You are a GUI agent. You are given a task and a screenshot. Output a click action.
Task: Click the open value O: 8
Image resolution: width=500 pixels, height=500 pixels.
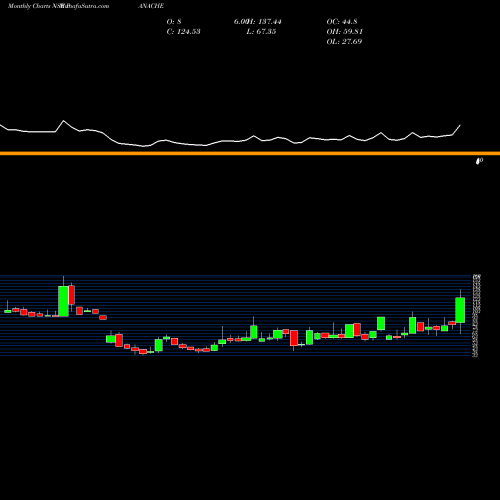[x=174, y=21]
